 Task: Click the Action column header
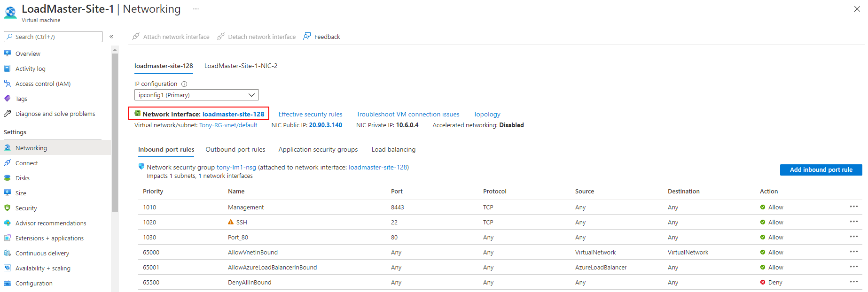769,192
